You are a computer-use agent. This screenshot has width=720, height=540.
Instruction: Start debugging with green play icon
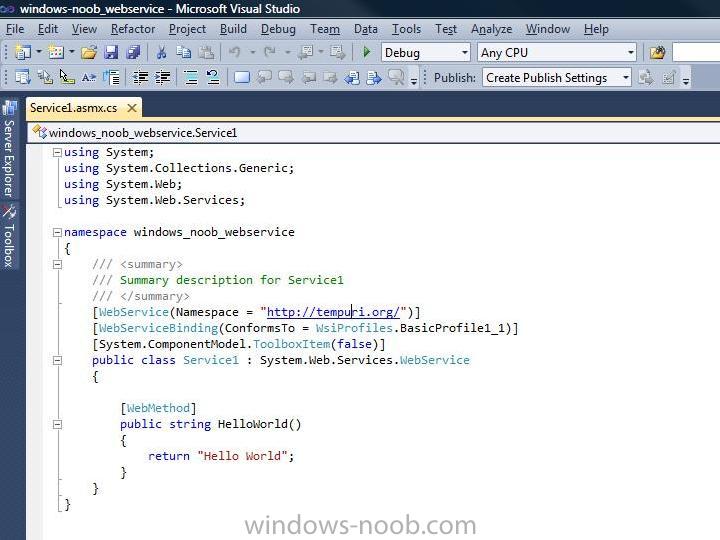click(x=366, y=52)
